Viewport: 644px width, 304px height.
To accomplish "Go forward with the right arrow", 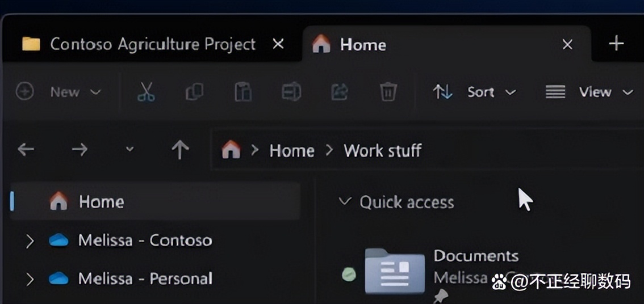I will 80,150.
